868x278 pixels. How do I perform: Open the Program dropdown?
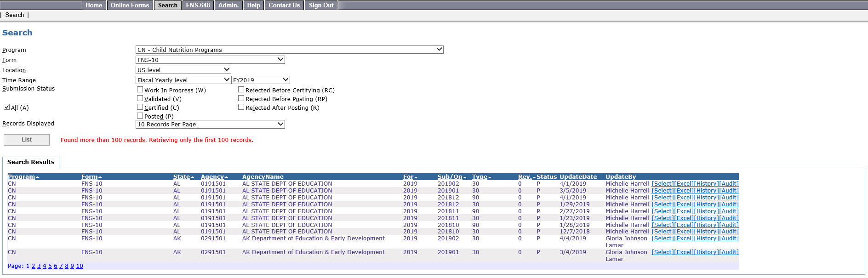(289, 50)
